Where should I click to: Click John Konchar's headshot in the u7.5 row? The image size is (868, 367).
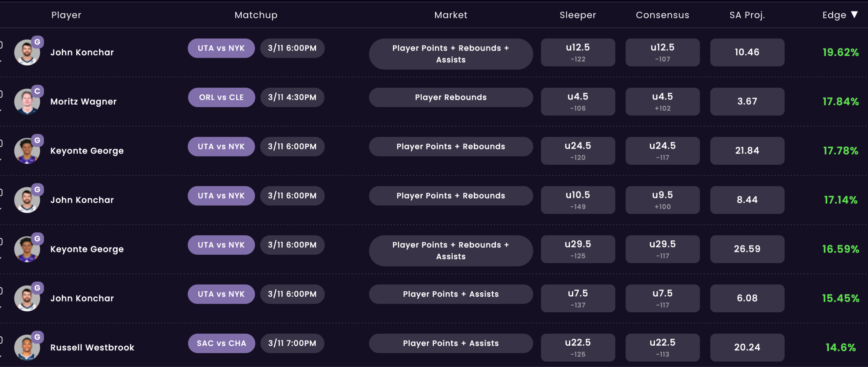[x=26, y=298]
